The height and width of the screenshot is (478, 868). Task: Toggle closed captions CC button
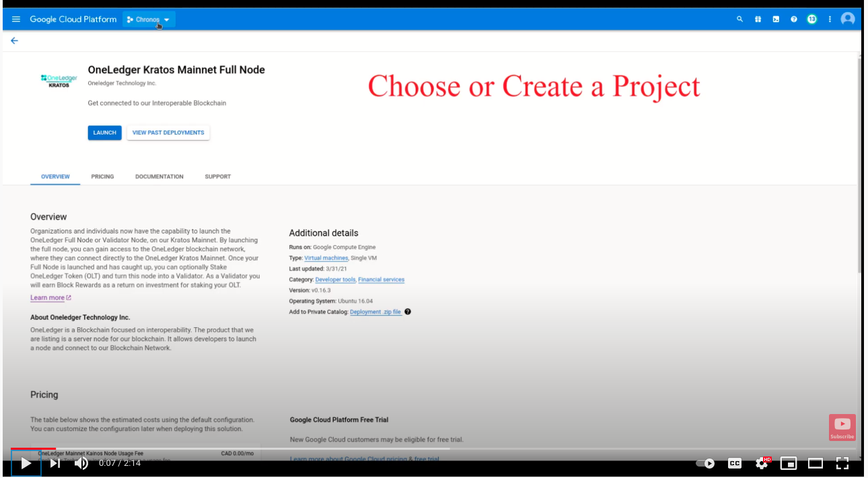coord(735,463)
